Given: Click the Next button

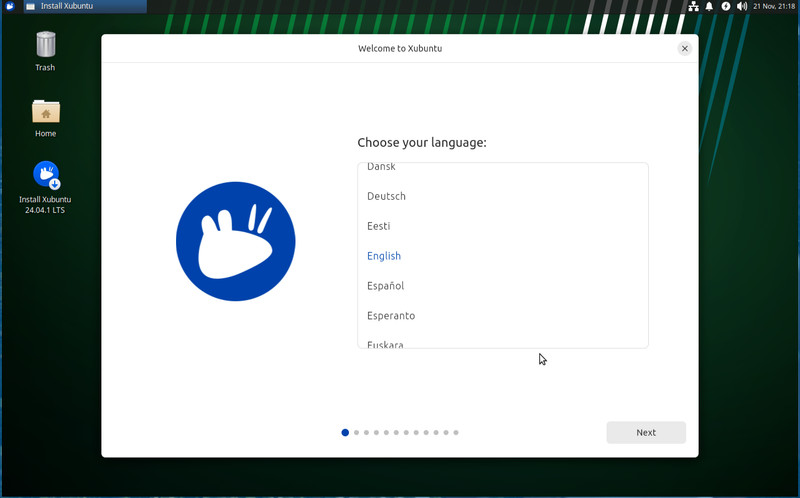Looking at the screenshot, I should coord(646,432).
